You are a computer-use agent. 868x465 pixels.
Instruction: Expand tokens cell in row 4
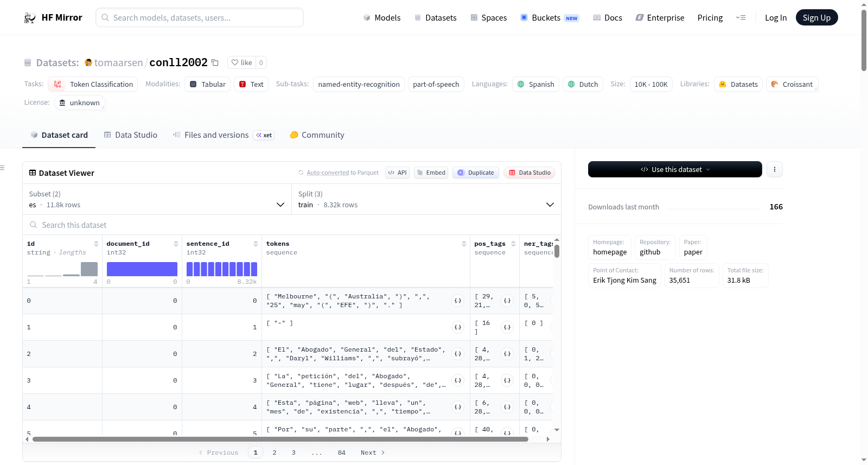[458, 407]
